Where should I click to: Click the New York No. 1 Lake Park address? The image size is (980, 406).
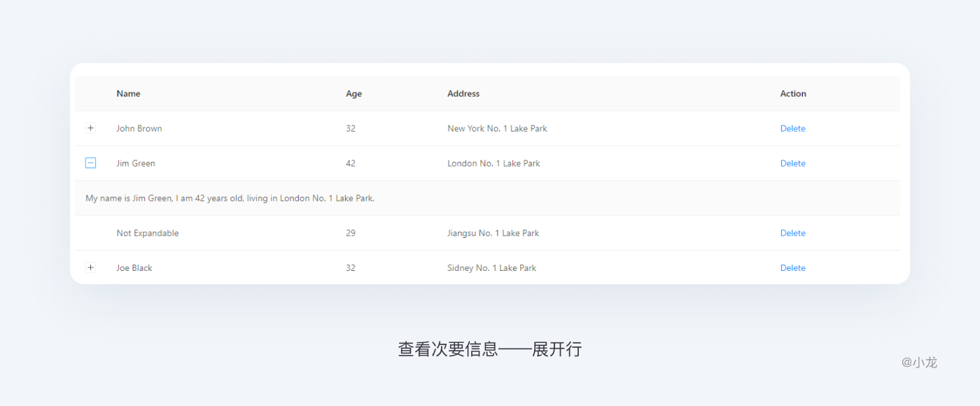[x=497, y=129]
